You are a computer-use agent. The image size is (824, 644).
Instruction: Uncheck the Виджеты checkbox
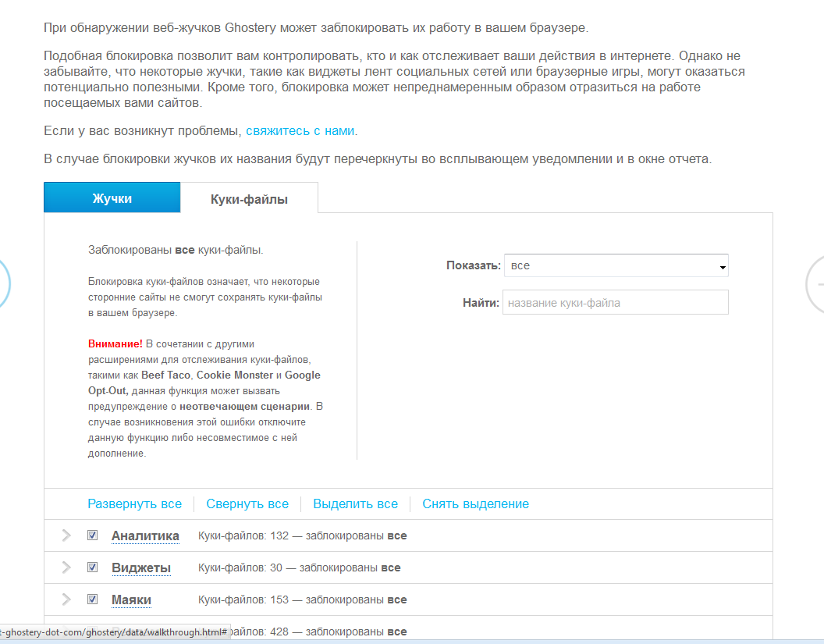click(x=93, y=568)
